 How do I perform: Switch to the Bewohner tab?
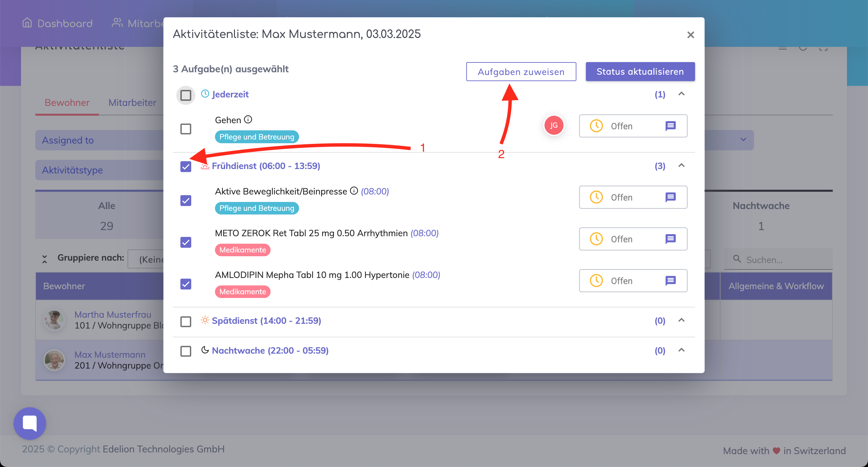coord(67,102)
